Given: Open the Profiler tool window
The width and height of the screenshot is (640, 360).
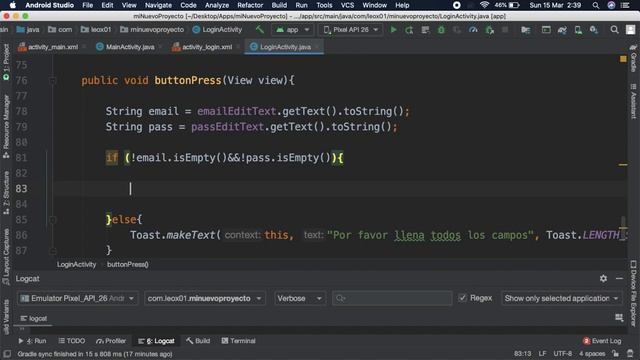Looking at the screenshot, I should pyautogui.click(x=111, y=341).
